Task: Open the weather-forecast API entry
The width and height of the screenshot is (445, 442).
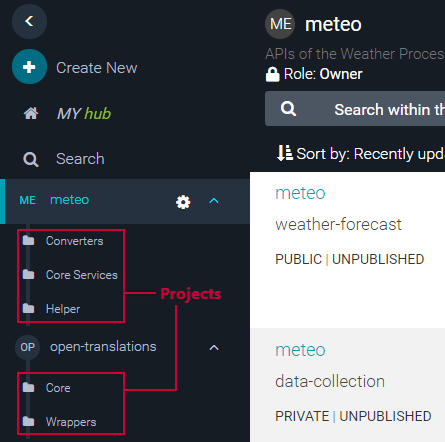Action: tap(338, 224)
